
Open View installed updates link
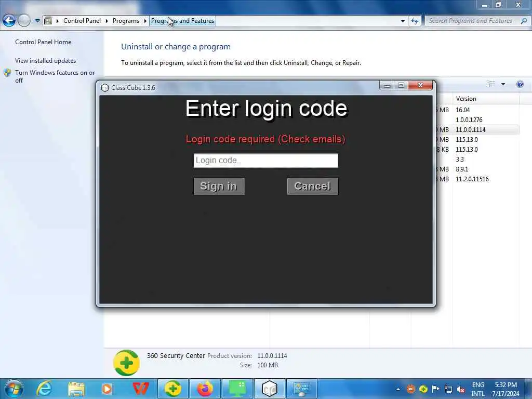(46, 61)
